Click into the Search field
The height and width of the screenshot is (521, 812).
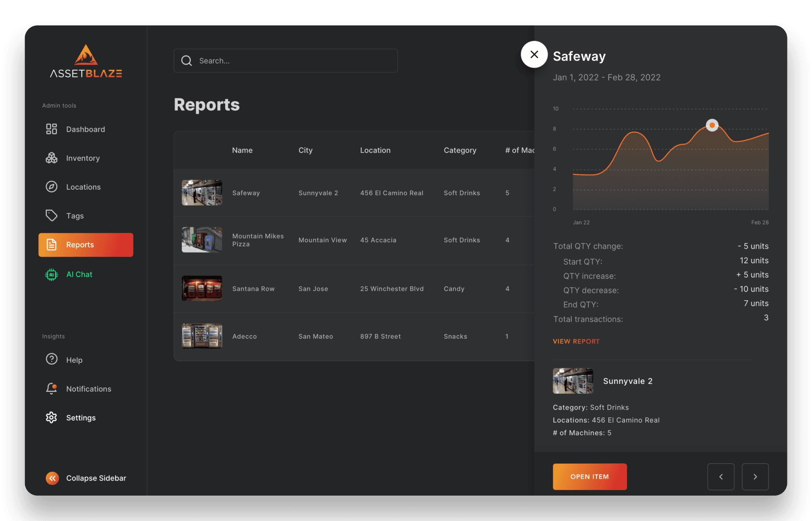click(285, 61)
